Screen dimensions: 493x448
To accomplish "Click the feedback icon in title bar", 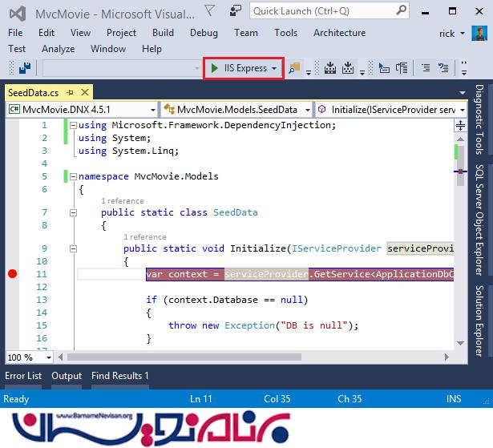I will pyautogui.click(x=235, y=11).
